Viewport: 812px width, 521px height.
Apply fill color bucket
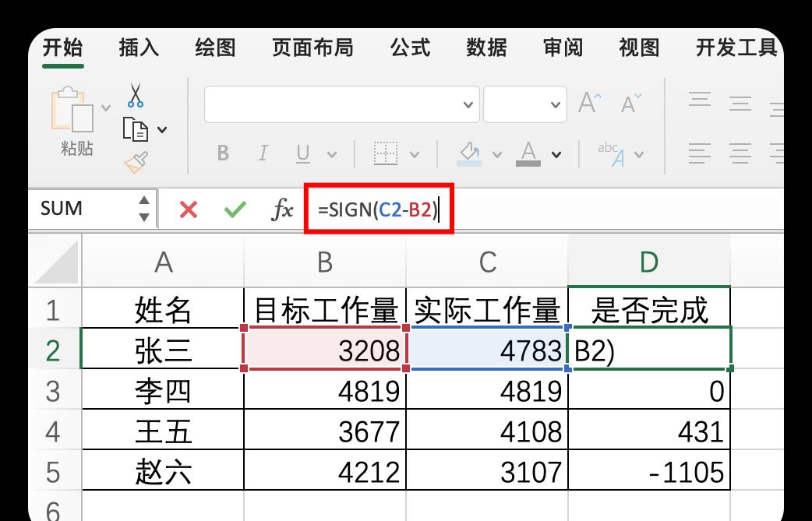469,154
